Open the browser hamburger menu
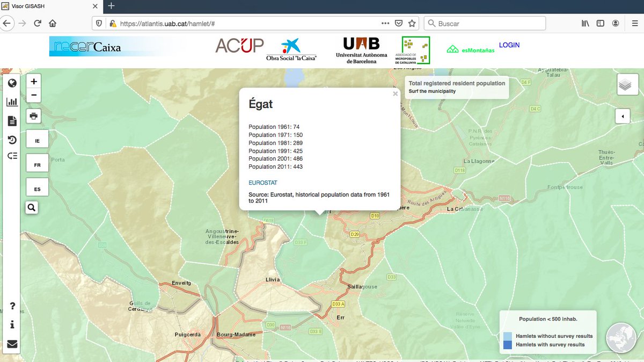The width and height of the screenshot is (644, 362). pos(635,24)
